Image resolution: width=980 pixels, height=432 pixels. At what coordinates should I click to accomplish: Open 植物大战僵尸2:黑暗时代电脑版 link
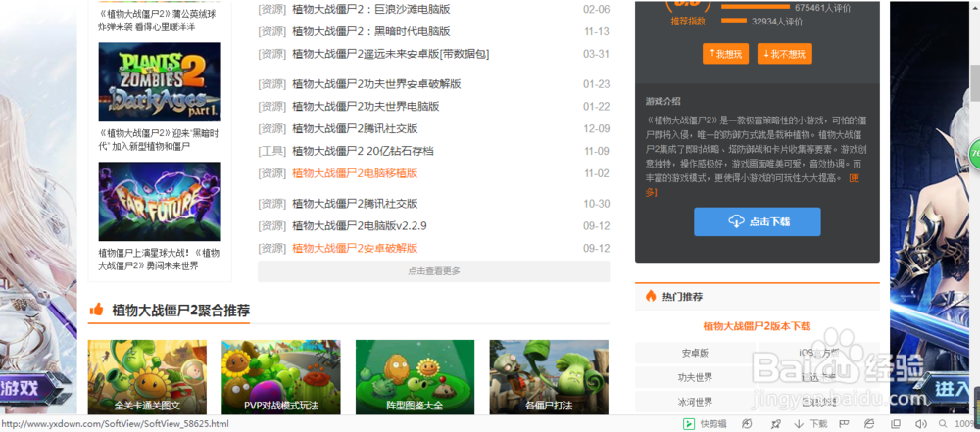click(370, 32)
